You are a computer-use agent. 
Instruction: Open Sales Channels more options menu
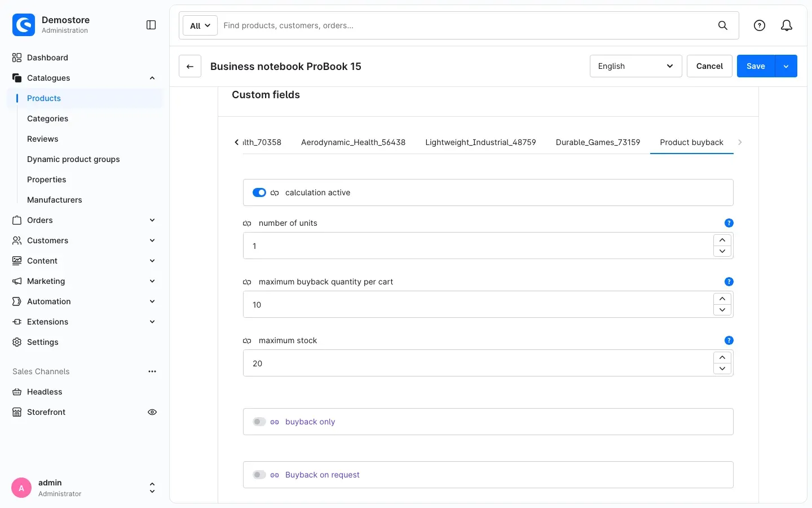click(x=152, y=371)
